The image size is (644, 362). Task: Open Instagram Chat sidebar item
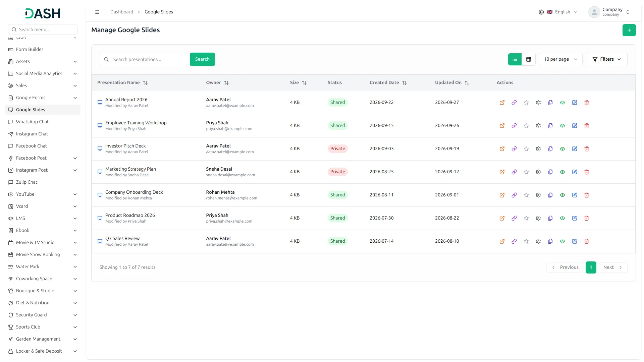(x=43, y=134)
